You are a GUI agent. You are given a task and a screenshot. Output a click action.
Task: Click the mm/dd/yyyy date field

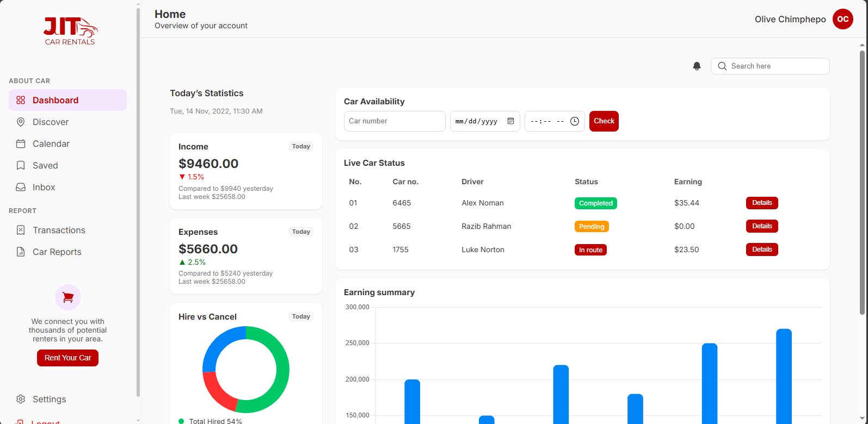pos(485,121)
